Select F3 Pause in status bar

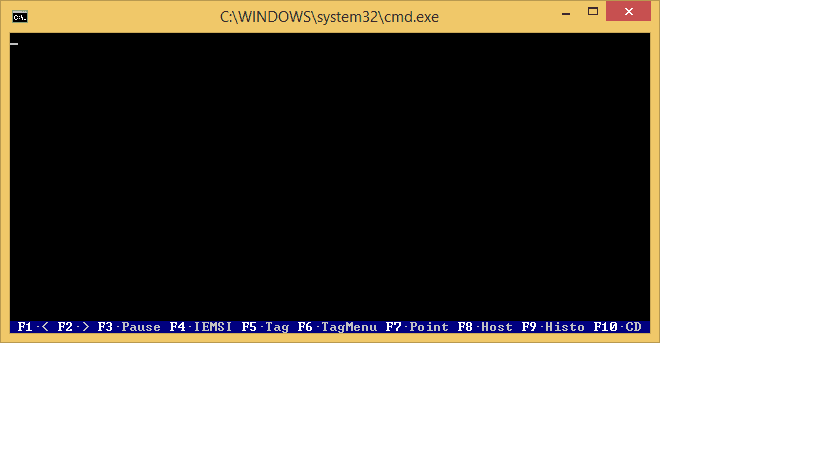pos(129,327)
